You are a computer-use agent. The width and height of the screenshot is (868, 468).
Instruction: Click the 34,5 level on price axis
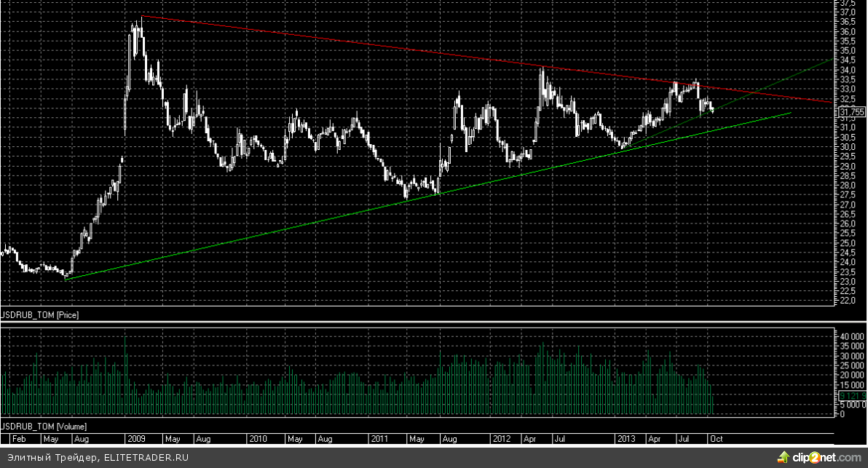[x=848, y=60]
